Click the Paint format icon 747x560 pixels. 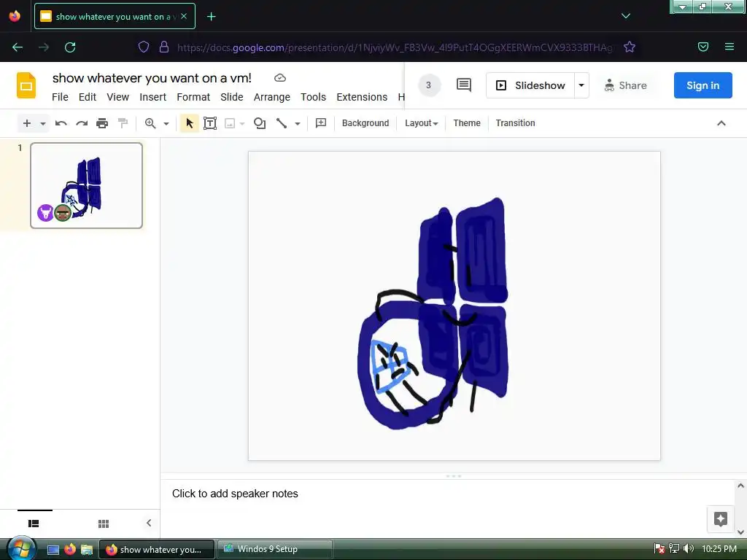click(x=123, y=123)
